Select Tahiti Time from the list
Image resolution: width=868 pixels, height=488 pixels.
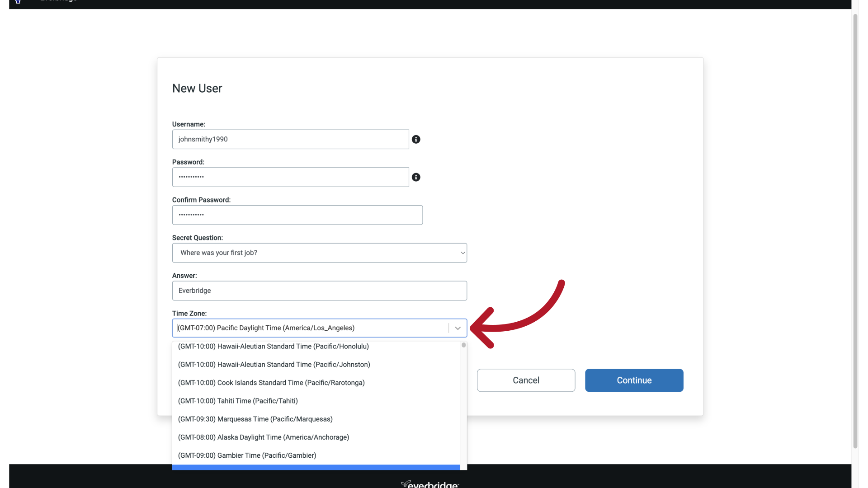click(x=237, y=401)
